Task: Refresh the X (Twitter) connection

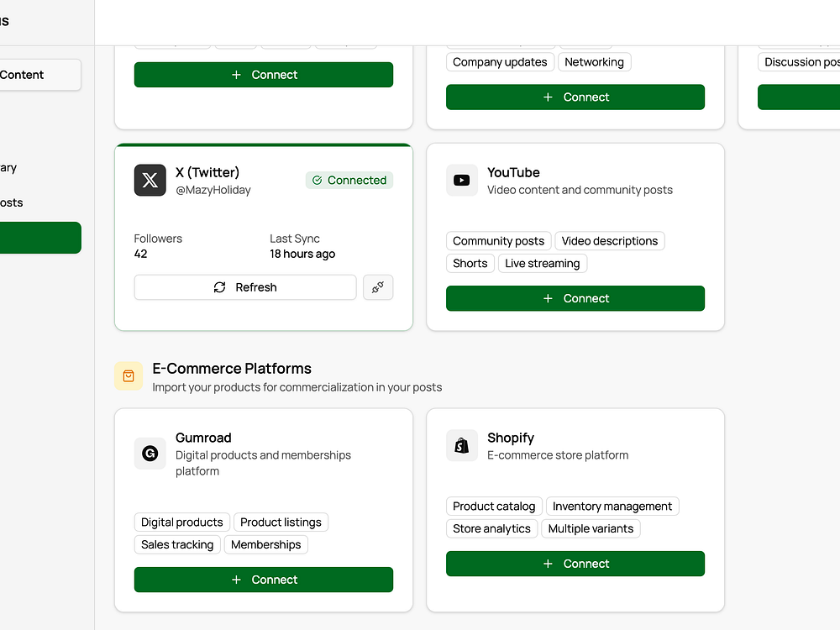Action: point(245,287)
